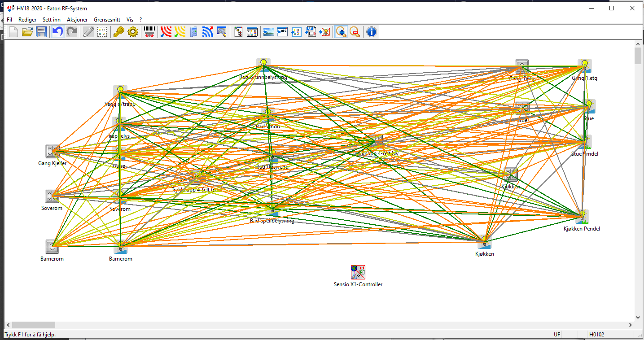Click the vertical scrollbar down arrow

click(638, 317)
